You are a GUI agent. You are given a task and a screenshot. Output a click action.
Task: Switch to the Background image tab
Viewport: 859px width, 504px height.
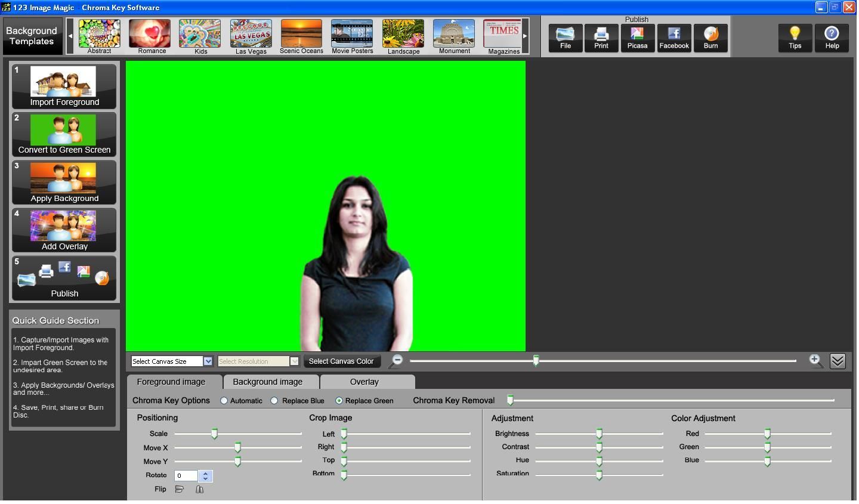point(267,382)
